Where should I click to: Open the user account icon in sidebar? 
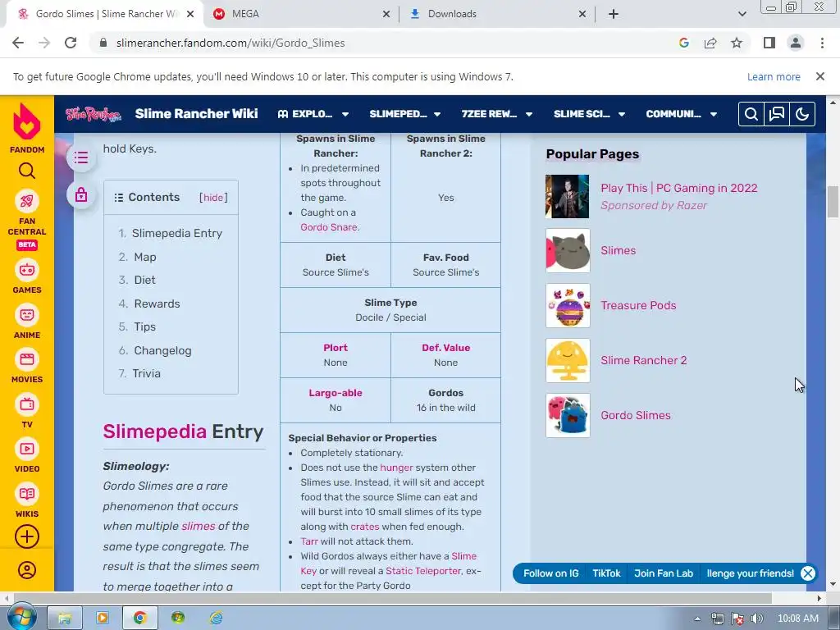[x=27, y=570]
